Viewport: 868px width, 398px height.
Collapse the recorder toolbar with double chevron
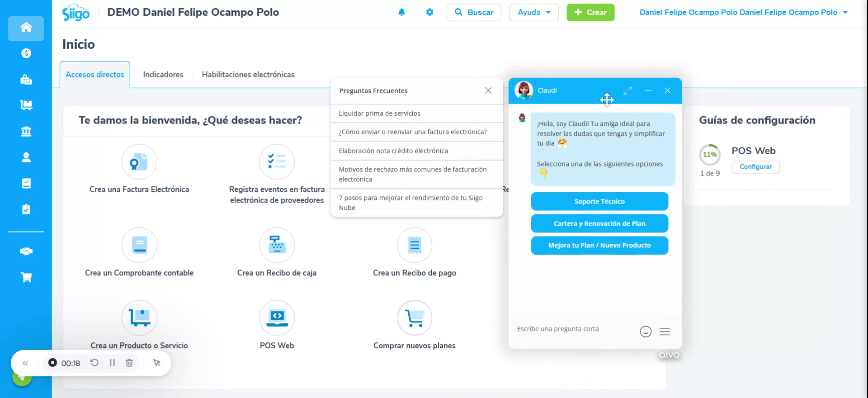tap(25, 363)
